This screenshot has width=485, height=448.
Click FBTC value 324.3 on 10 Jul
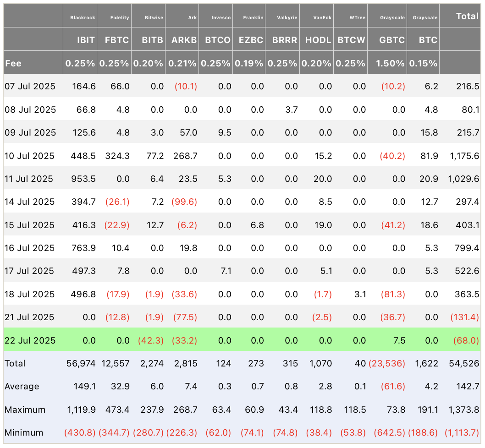[x=117, y=156]
